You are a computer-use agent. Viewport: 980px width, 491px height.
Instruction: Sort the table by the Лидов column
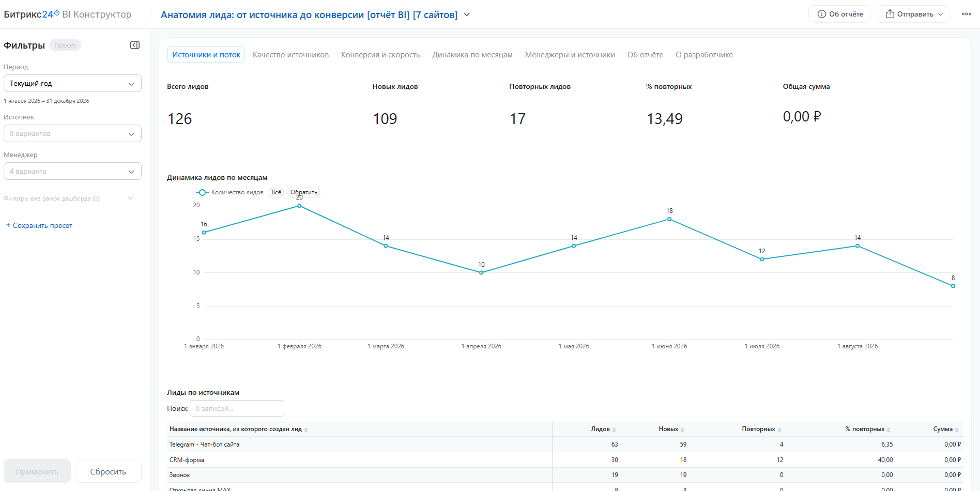pos(603,429)
